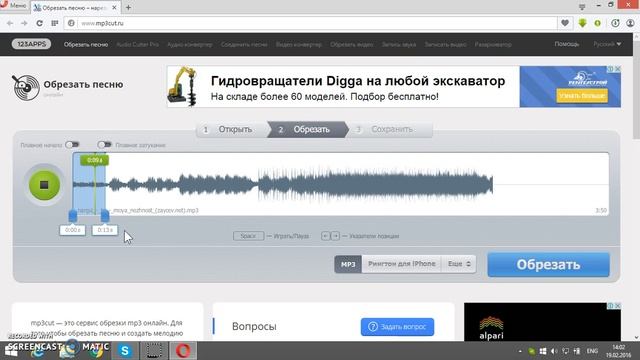Click the Digga excavator ad banner
Image resolution: width=640 pixels, height=360 pixels.
point(343,87)
